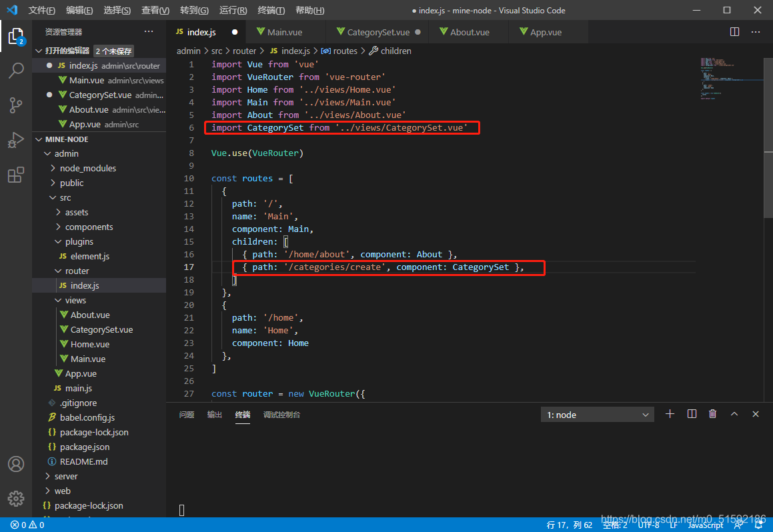Open the 终端(T) menu in menu bar
This screenshot has width=773, height=532.
271,11
